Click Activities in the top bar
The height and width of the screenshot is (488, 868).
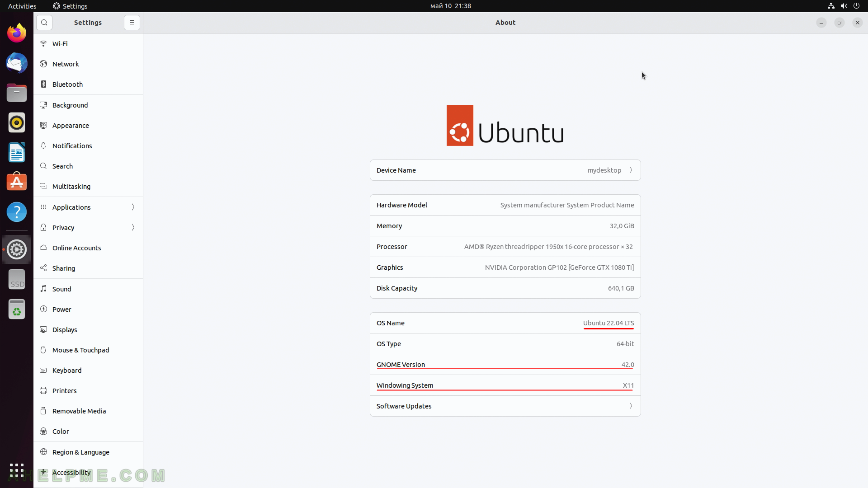22,6
